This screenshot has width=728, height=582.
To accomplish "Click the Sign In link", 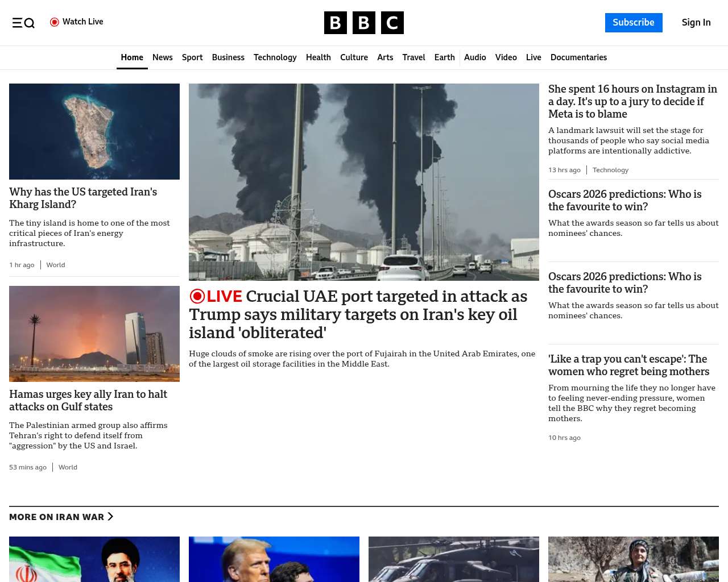I will point(696,23).
